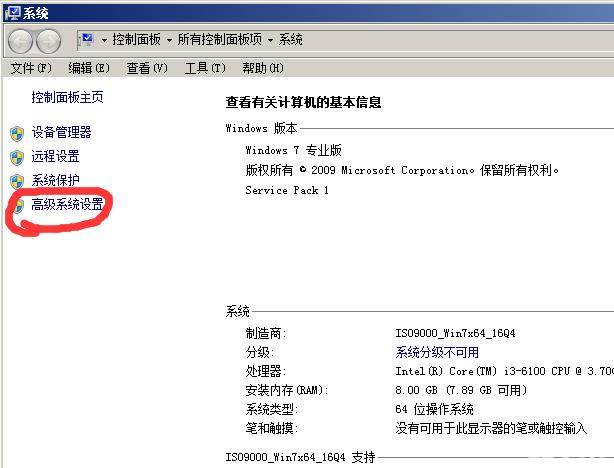Open the 工具(T) menu

point(203,68)
